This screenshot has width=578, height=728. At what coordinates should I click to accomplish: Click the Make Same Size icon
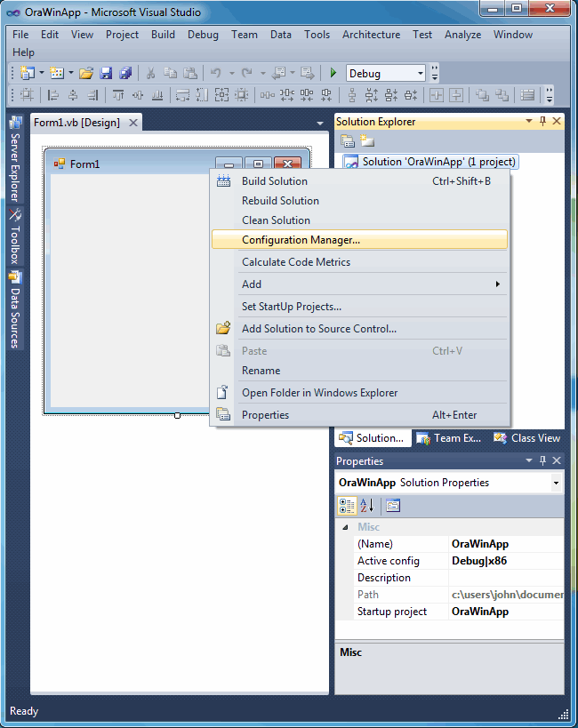[221, 95]
